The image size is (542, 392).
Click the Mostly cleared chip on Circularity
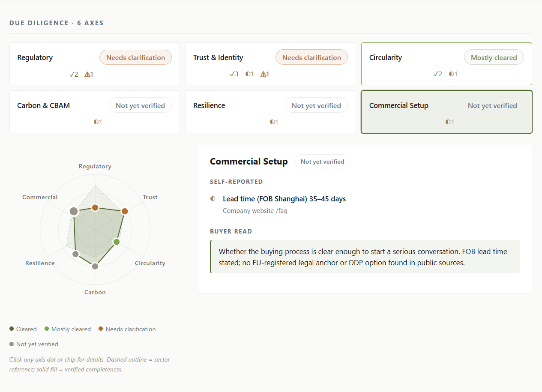(x=494, y=57)
